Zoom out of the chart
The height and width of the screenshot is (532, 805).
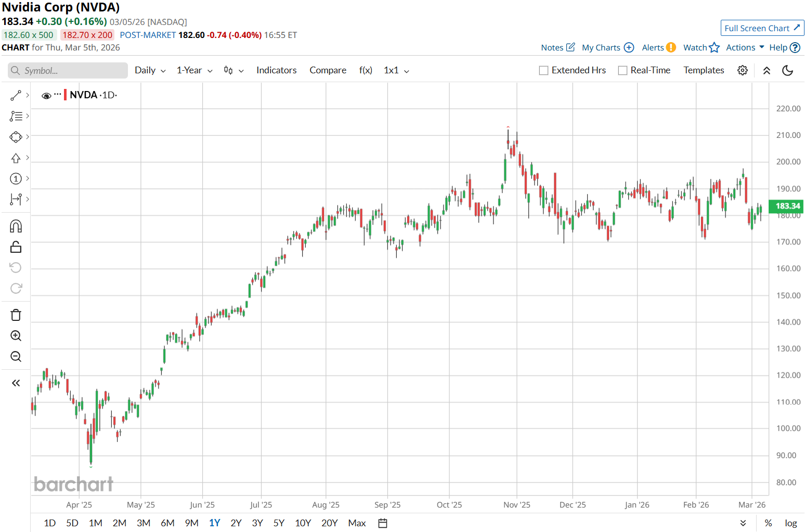(16, 356)
